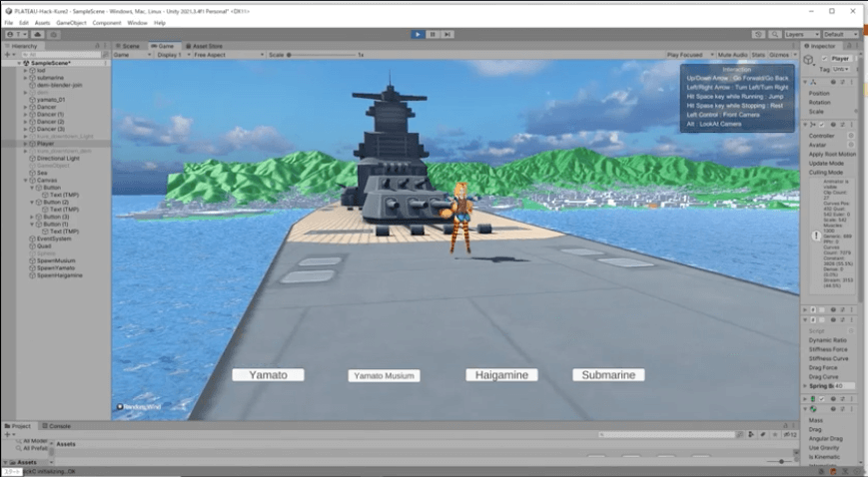Open the Edit menu
This screenshot has width=868, height=477.
24,23
